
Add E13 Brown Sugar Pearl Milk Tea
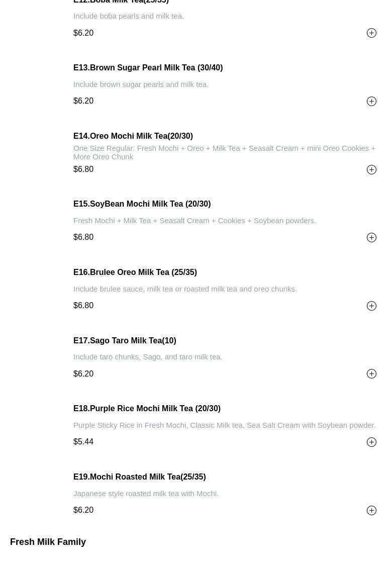click(371, 101)
